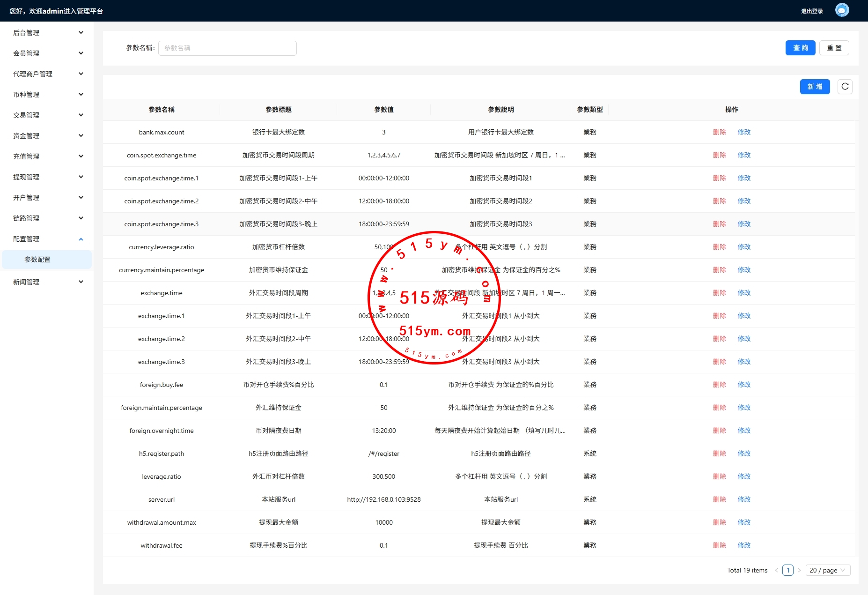This screenshot has height=595, width=868.
Task: Expand the 后台管理 sidebar menu
Action: (47, 33)
